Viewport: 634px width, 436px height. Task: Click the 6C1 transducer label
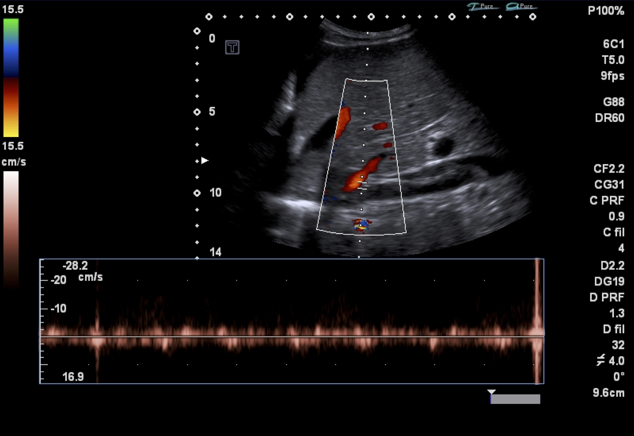(x=611, y=45)
